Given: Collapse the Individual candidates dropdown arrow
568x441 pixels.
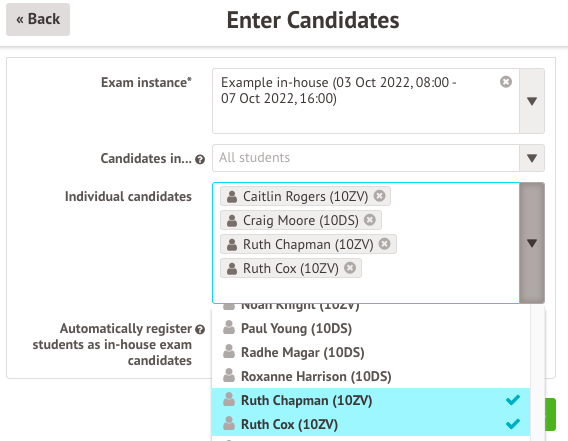Looking at the screenshot, I should click(x=532, y=243).
